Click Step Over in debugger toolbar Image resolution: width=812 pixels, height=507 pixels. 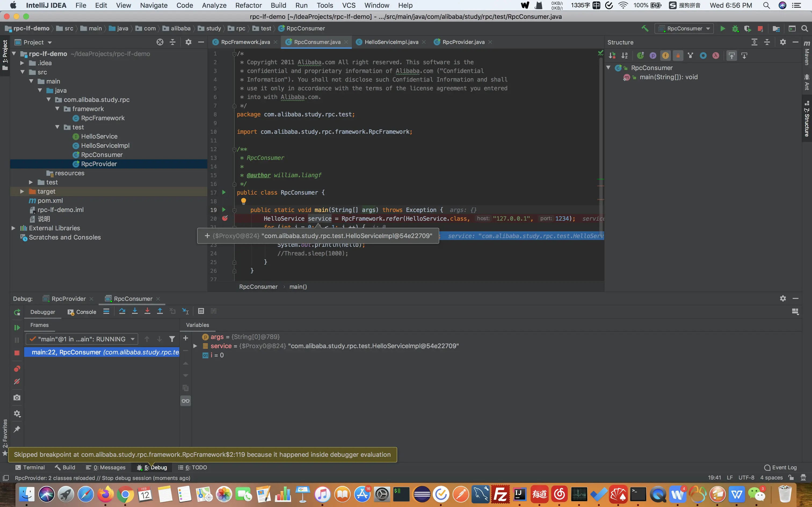coord(122,311)
